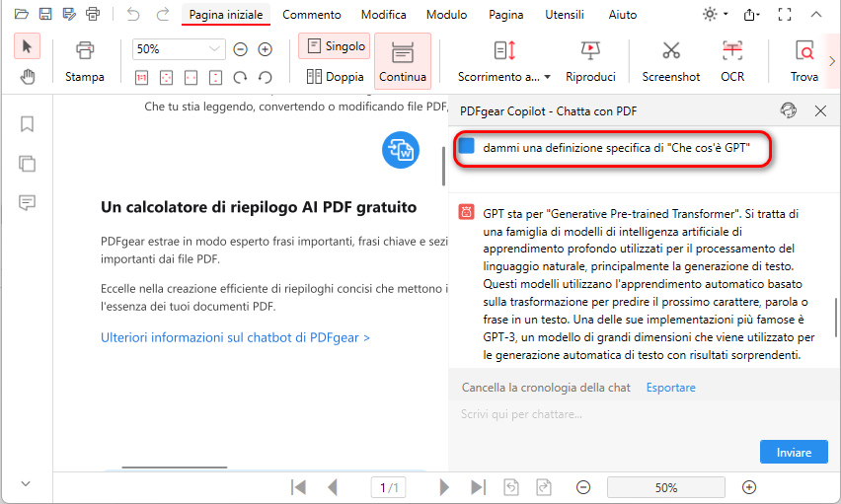Click the previous view icon in the bottom bar
This screenshot has height=504, width=841.
pos(511,487)
